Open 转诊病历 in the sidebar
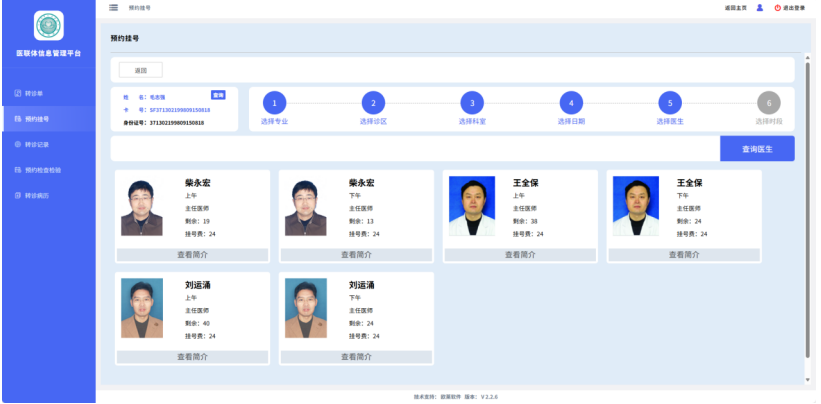This screenshot has height=404, width=821. 36,195
